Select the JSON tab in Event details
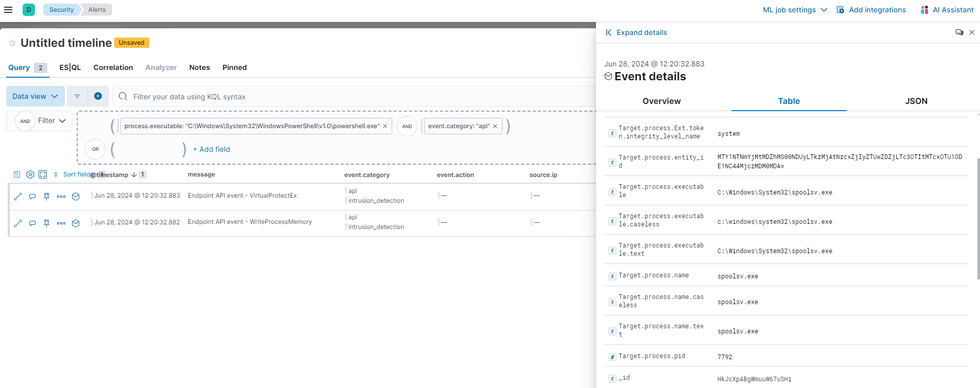This screenshot has width=980, height=388. tap(916, 101)
